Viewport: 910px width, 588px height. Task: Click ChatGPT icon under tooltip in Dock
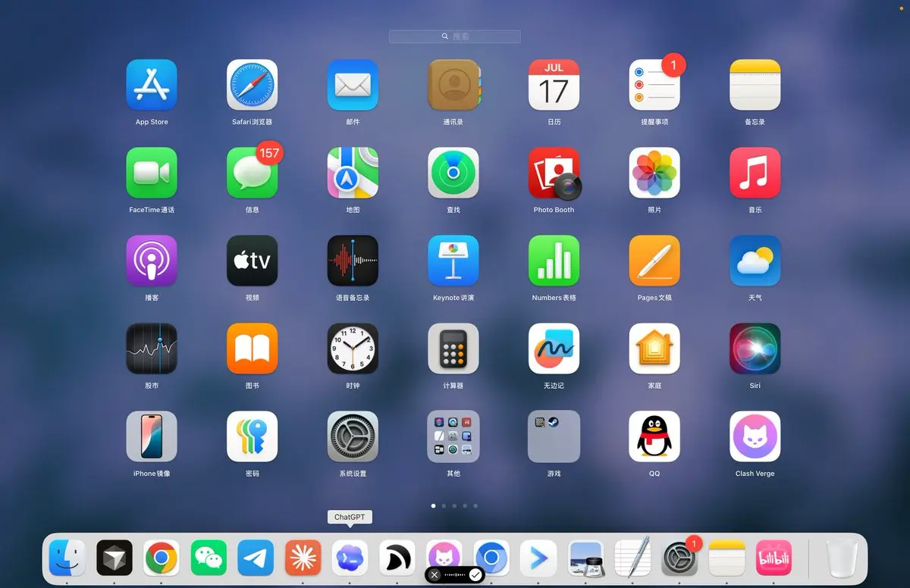350,558
